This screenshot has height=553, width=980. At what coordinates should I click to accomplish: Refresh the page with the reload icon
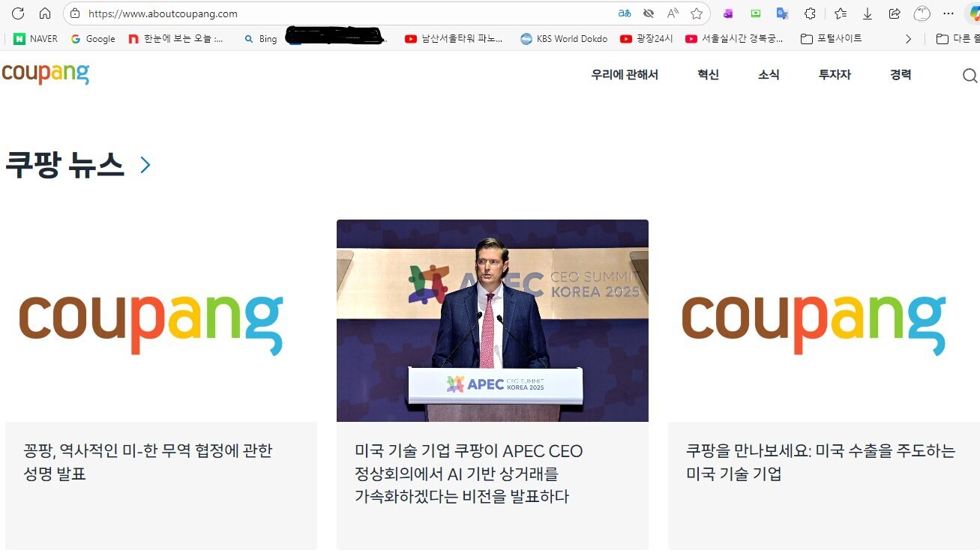[x=18, y=13]
